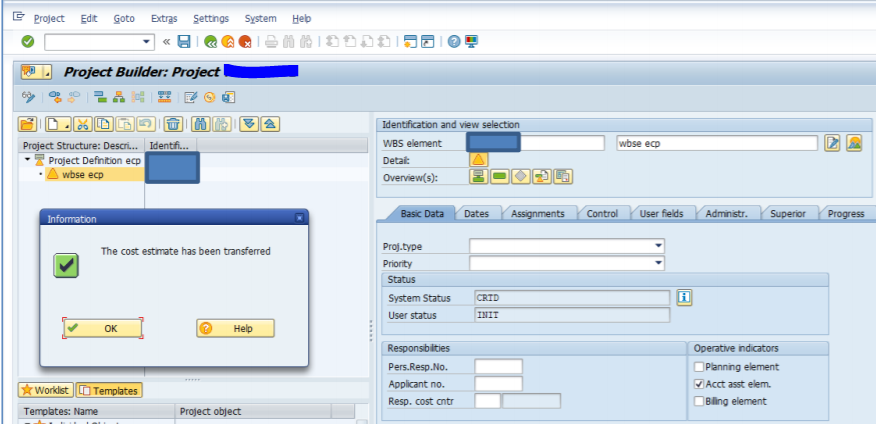Image resolution: width=876 pixels, height=424 pixels.
Task: Collapse the Project Definition ecp tree node
Action: (27, 160)
